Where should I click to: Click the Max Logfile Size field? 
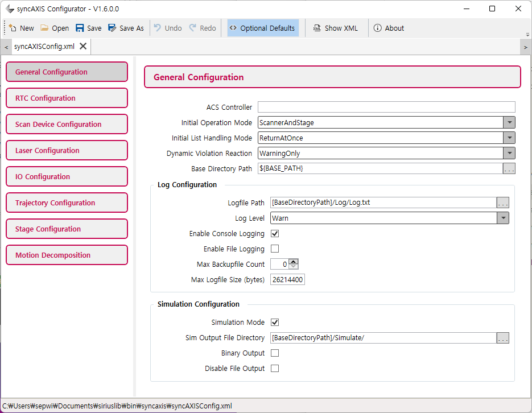click(x=287, y=279)
